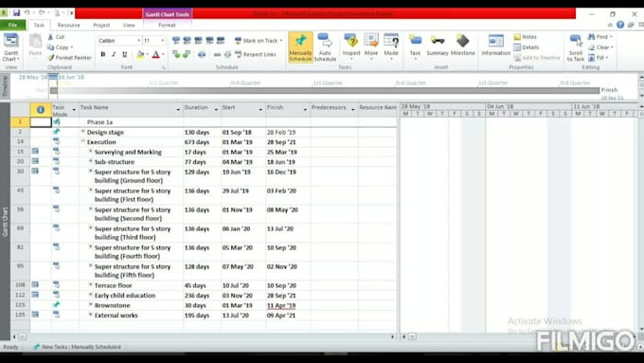
Task: Insert a Milestone
Action: pos(462,45)
